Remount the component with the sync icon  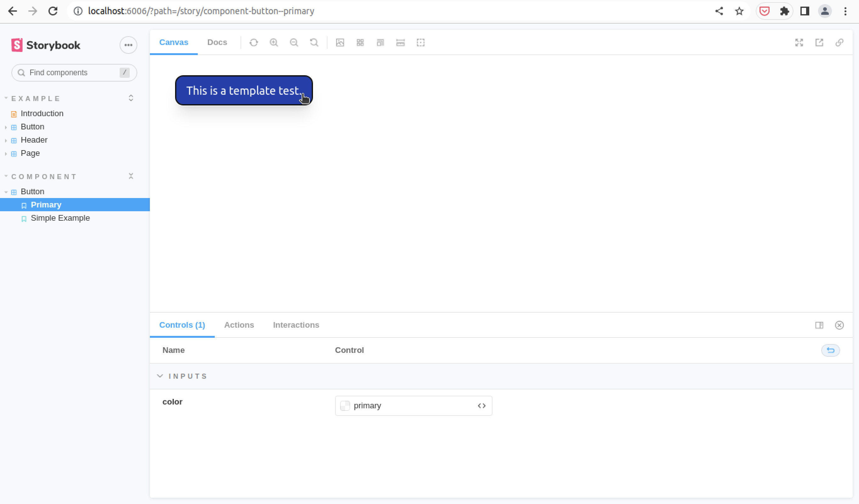pos(253,42)
